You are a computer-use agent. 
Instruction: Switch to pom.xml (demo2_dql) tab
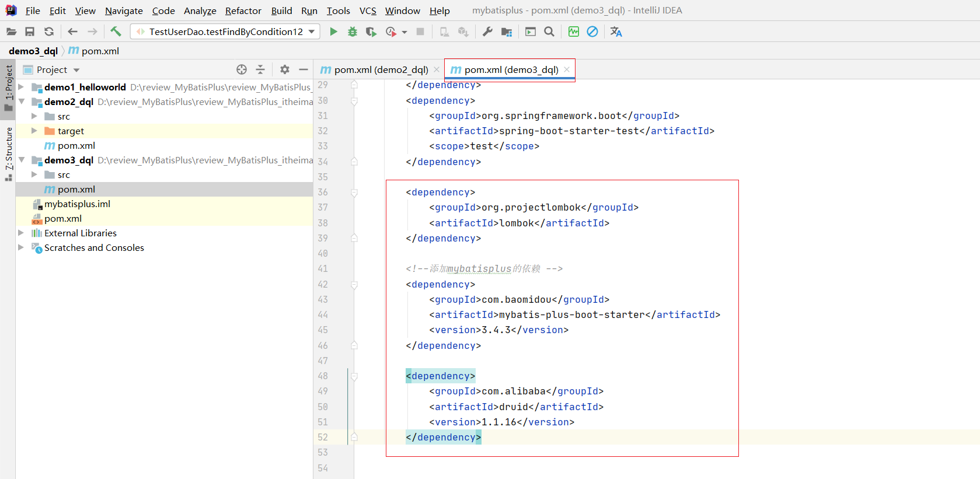(381, 69)
